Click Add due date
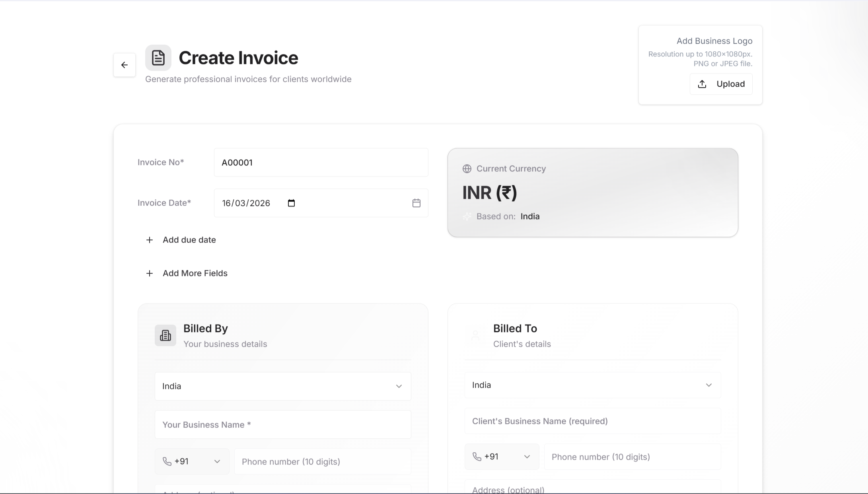This screenshot has height=494, width=868. click(189, 240)
